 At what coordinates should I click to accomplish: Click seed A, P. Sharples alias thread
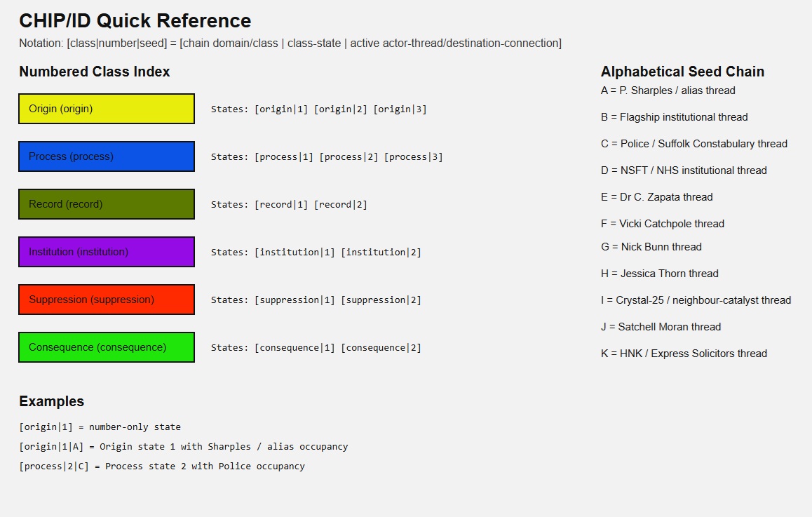tap(668, 90)
